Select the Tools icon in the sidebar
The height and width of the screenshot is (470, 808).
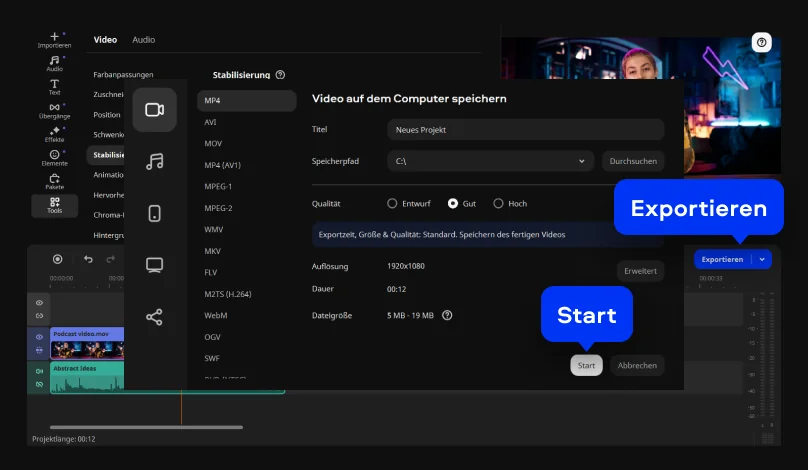tap(54, 205)
